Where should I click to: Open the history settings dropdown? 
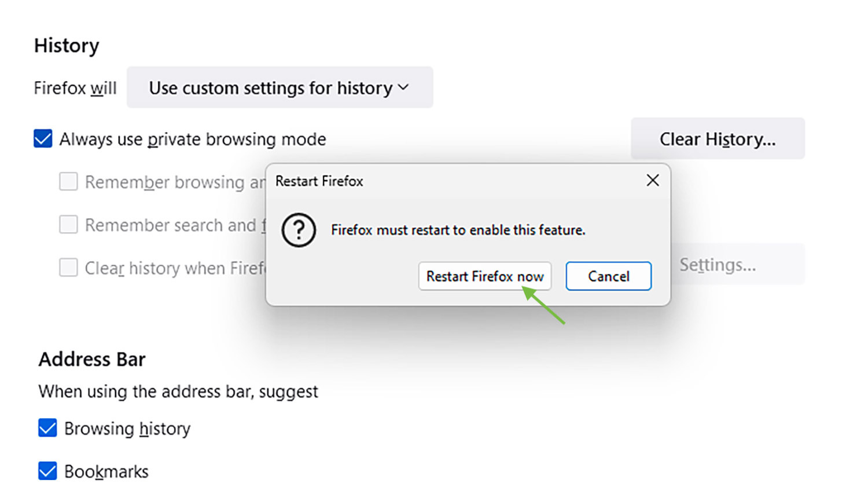point(280,87)
